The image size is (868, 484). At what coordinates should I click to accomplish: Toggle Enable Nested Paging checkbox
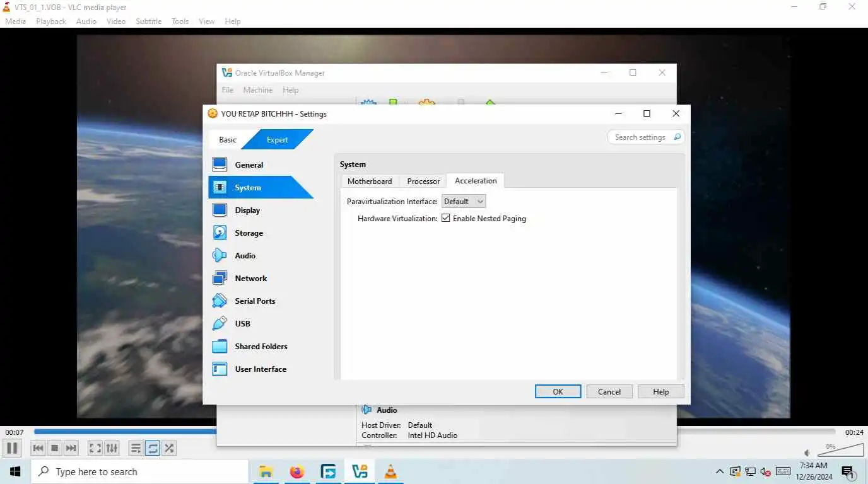(x=446, y=219)
